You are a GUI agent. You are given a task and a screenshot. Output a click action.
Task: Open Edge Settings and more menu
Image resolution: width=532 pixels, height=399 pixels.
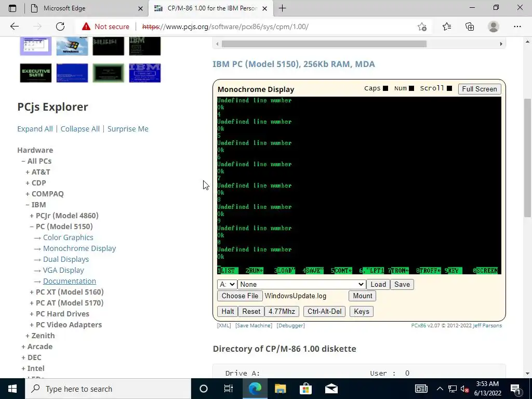pos(517,26)
